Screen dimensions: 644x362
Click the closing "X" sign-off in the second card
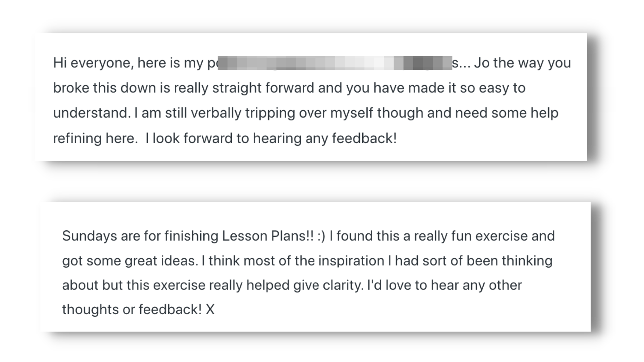(210, 309)
